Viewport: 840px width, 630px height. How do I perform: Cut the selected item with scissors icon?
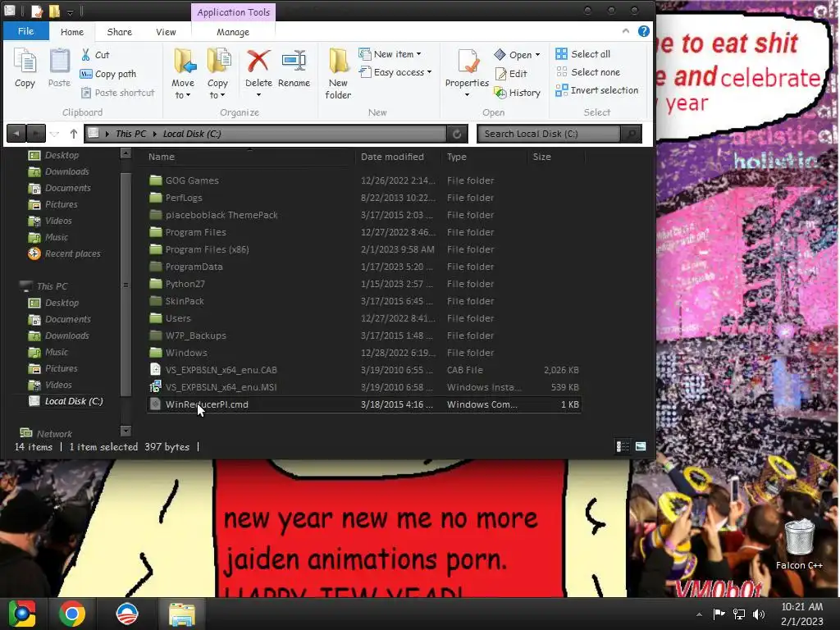click(x=95, y=55)
